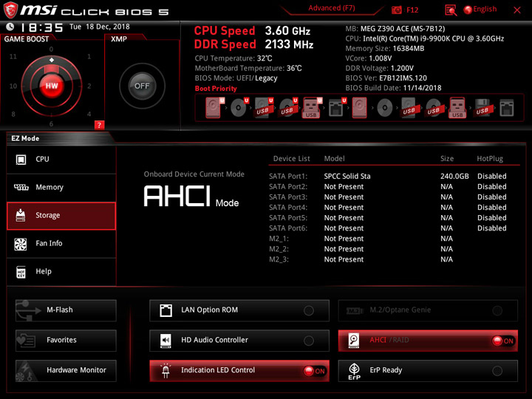
Task: Open the English language selector
Action: 480,10
